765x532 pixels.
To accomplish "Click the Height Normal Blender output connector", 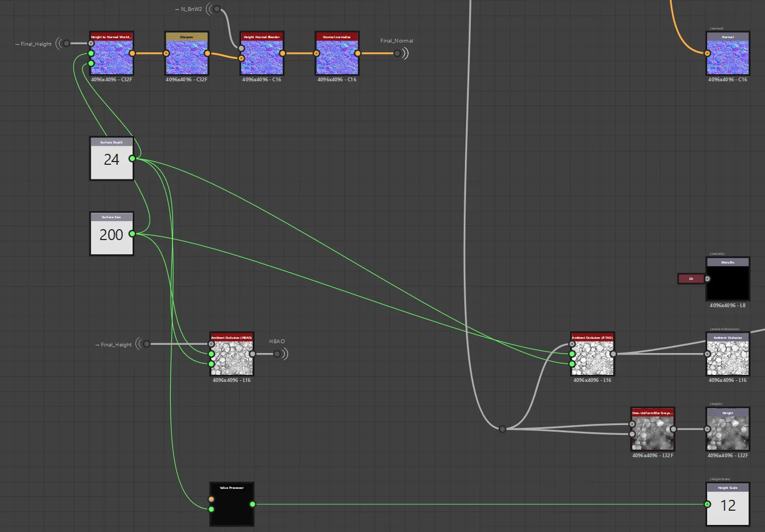I will [283, 53].
